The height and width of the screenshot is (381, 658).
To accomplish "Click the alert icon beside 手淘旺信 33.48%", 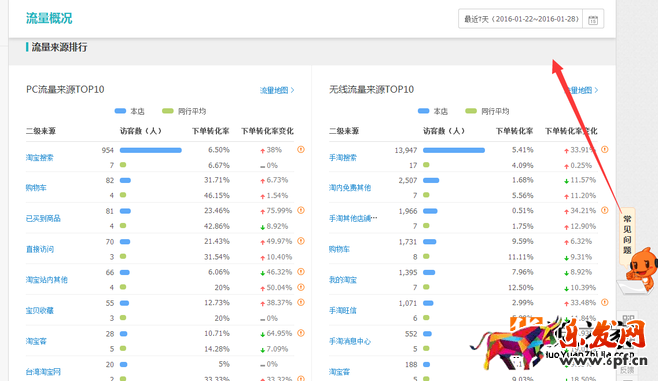I will click(605, 302).
